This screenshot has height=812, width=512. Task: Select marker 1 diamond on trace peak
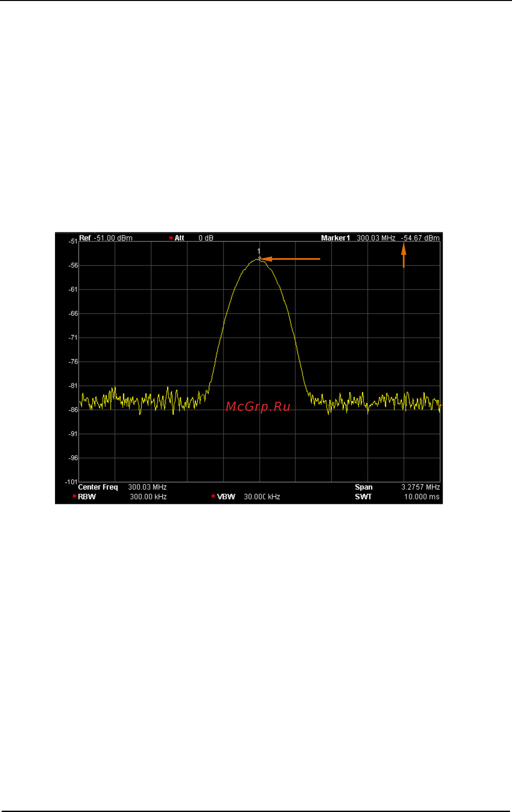coord(260,257)
